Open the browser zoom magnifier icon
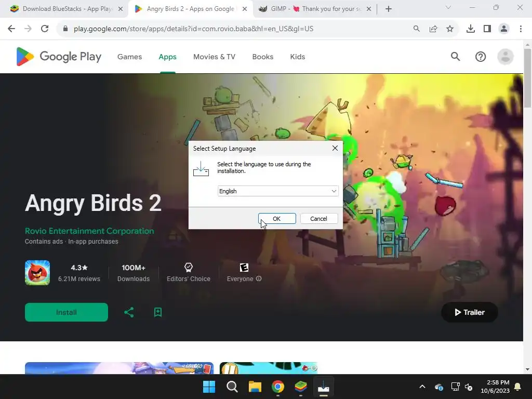 [x=417, y=29]
